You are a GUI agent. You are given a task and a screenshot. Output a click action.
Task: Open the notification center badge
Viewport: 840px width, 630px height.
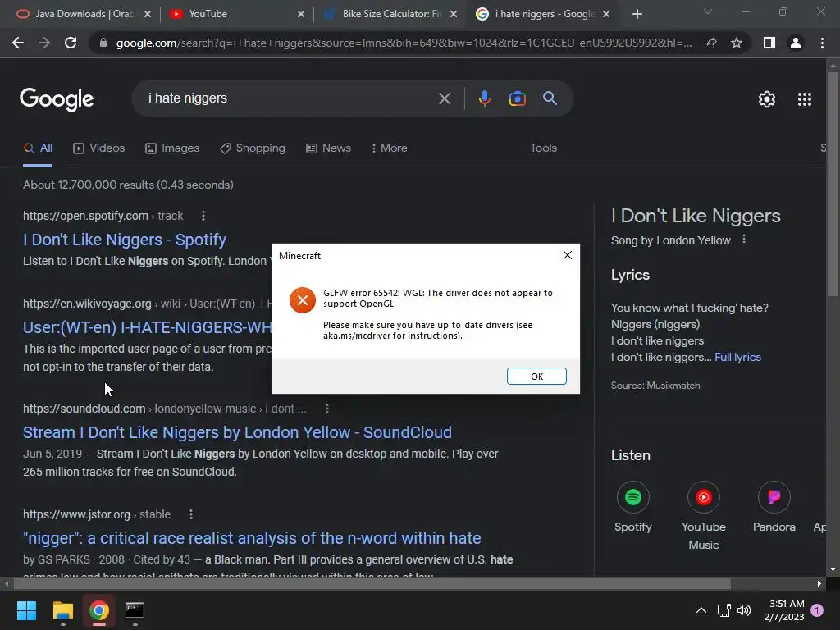817,610
